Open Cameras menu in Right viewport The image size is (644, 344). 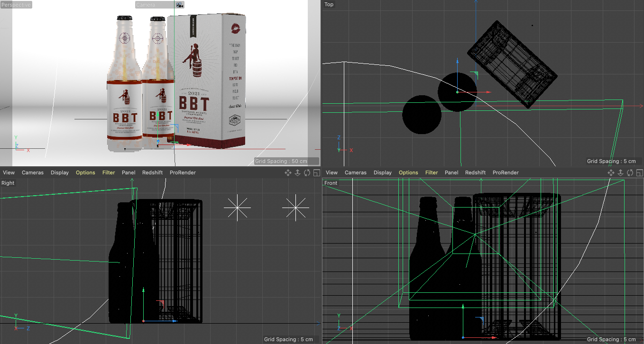point(32,172)
